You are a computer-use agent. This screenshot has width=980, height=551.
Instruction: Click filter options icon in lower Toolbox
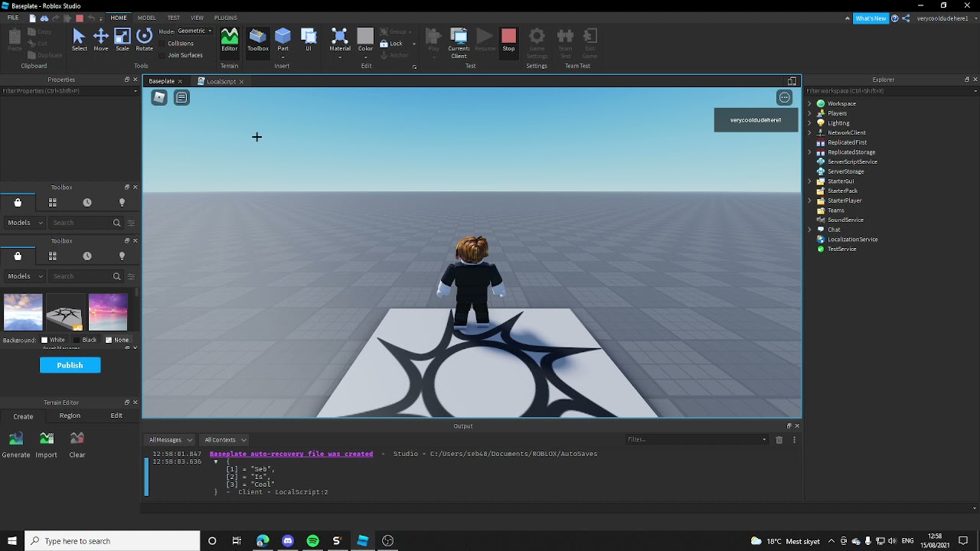tap(131, 276)
